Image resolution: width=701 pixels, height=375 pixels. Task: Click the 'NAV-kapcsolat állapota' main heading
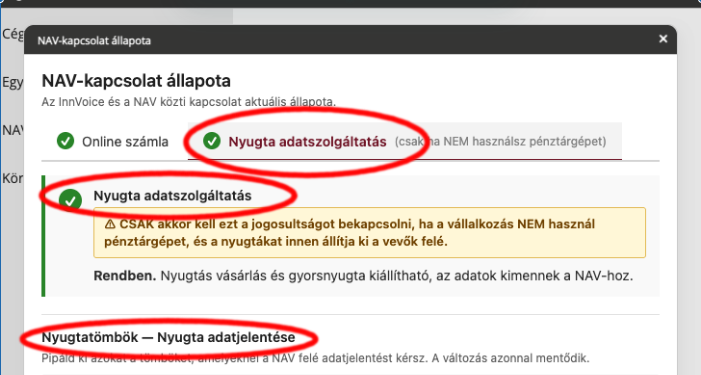coord(136,81)
